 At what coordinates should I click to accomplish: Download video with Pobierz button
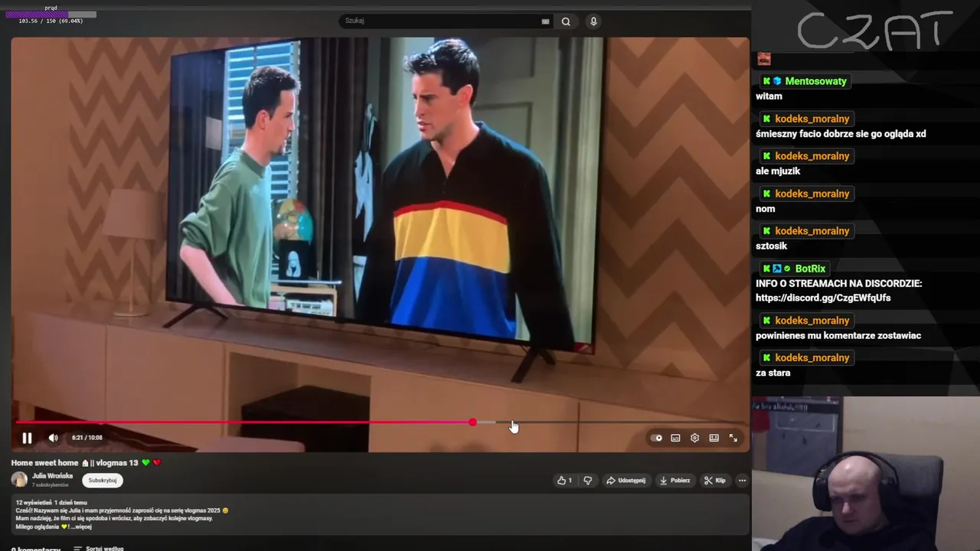point(675,481)
